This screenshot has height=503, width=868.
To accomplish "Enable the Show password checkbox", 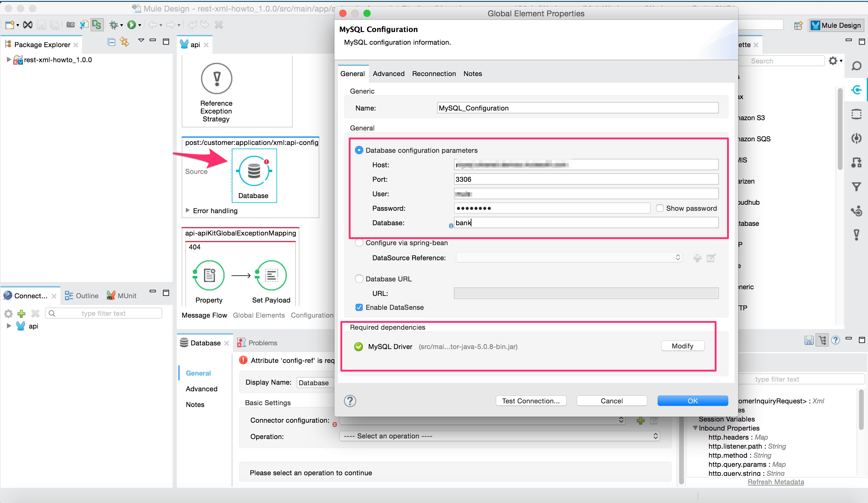I will (660, 208).
